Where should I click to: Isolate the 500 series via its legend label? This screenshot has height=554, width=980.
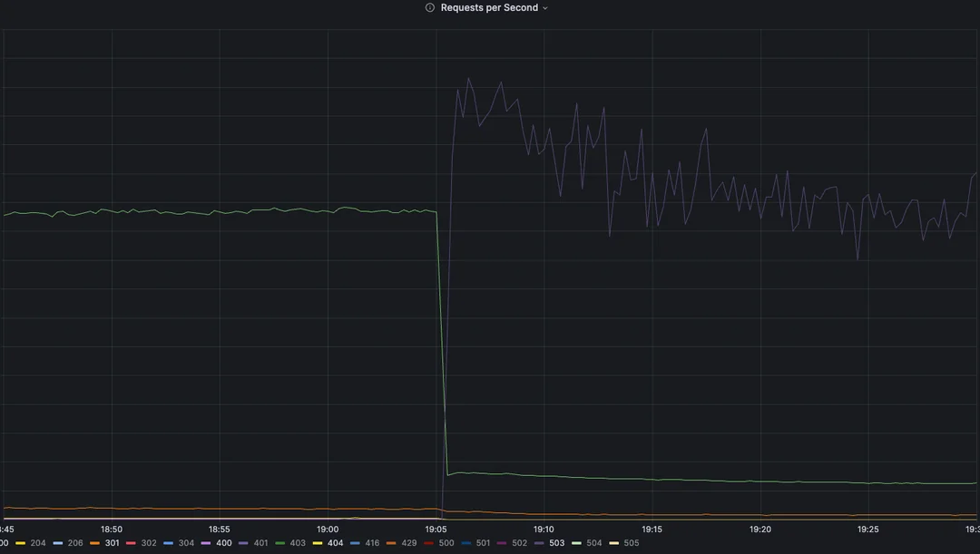click(446, 543)
